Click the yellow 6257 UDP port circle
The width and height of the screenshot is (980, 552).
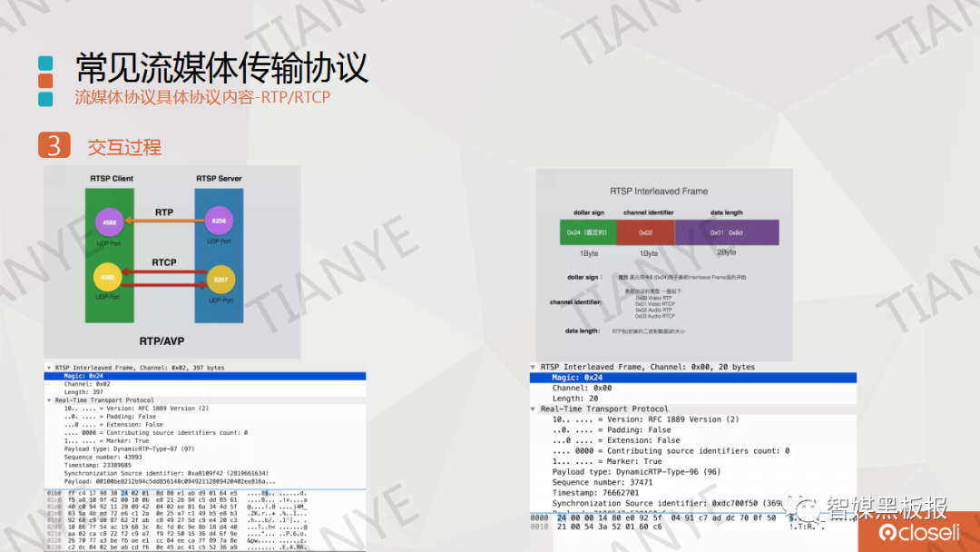coord(220,280)
